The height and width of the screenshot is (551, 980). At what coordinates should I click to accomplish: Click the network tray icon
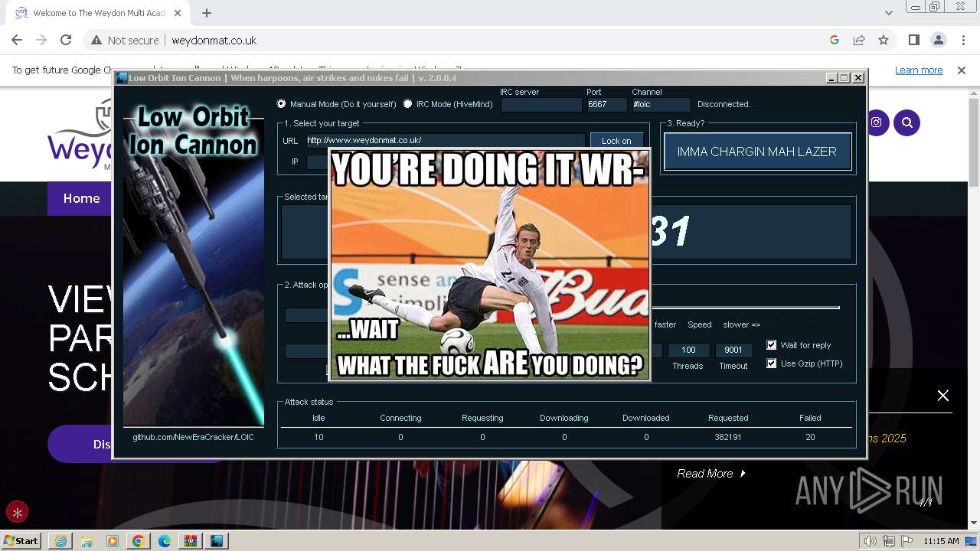click(x=889, y=541)
